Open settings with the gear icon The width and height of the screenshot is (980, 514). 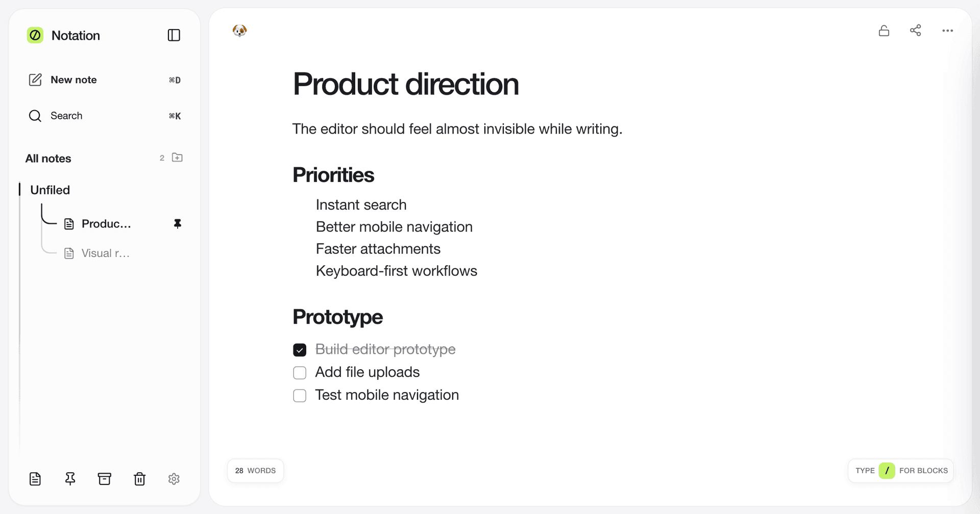(x=174, y=479)
